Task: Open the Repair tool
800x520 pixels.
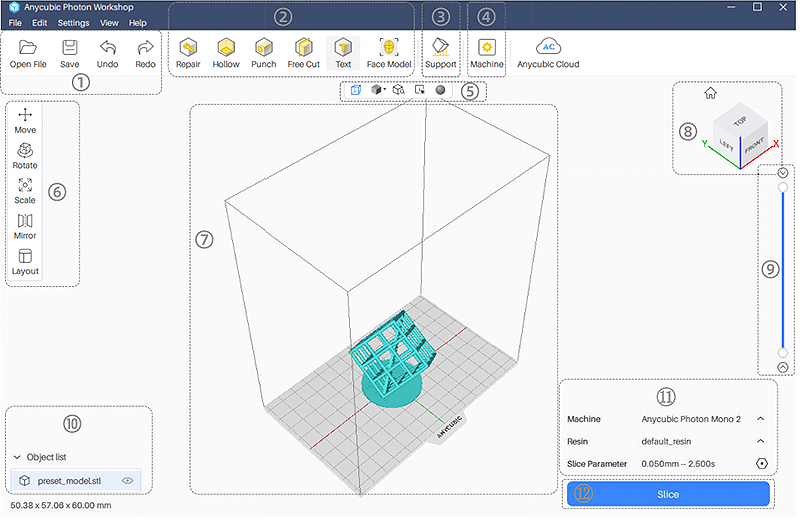Action: 188,54
